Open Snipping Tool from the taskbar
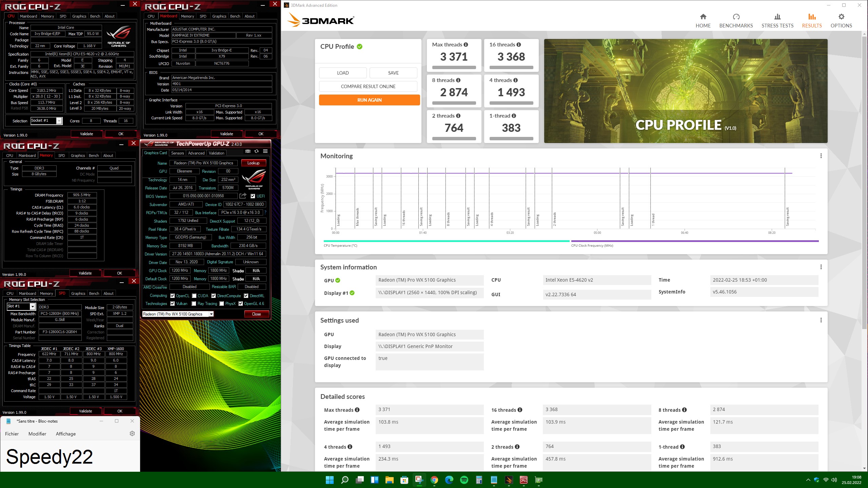Viewport: 868px width, 488px height. click(419, 480)
